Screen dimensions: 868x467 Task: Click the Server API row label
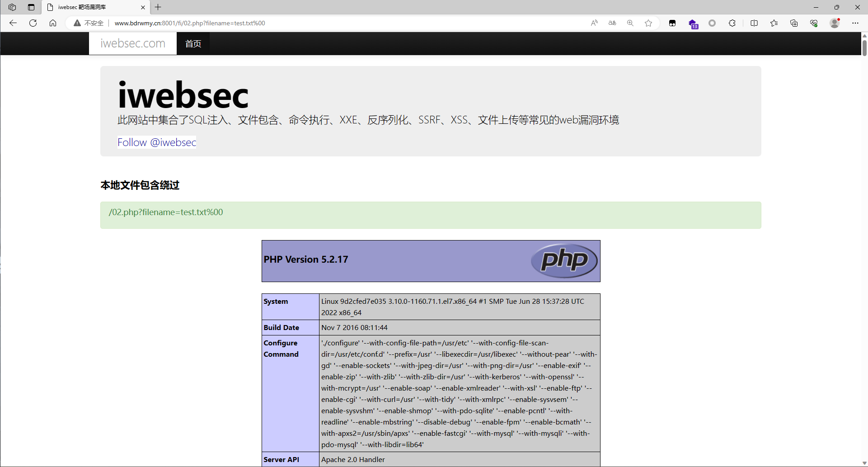point(281,460)
